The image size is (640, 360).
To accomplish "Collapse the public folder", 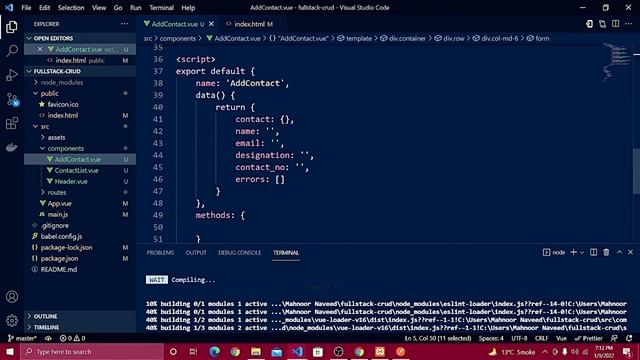I will [x=80, y=93].
